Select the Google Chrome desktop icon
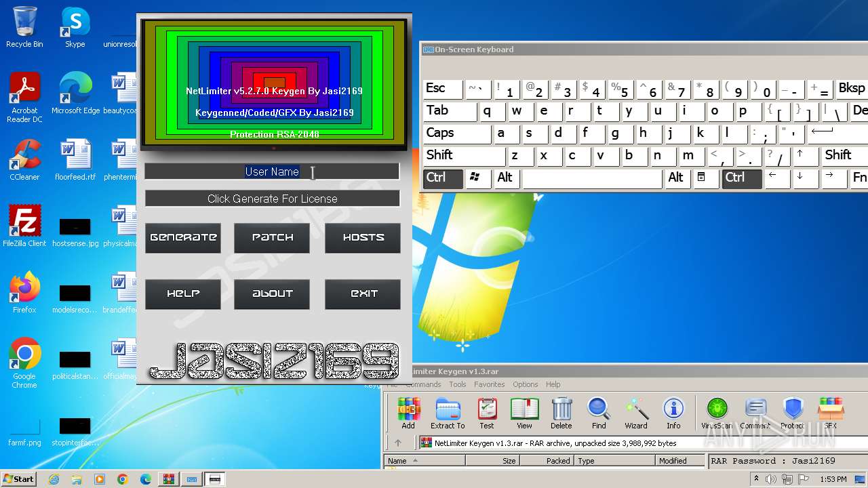Image resolution: width=868 pixels, height=488 pixels. [24, 363]
